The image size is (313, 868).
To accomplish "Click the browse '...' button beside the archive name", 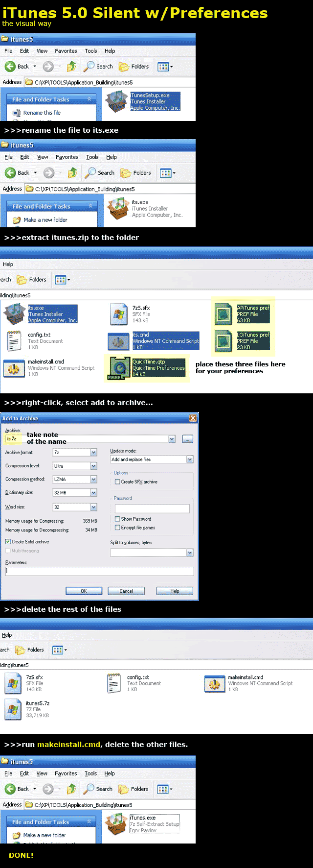I will (x=187, y=439).
